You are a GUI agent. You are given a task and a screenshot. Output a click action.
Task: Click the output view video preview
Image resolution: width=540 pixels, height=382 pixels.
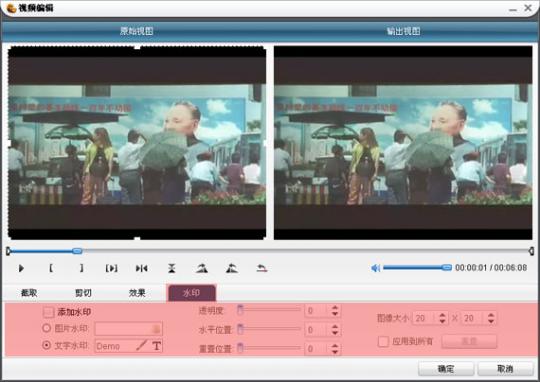coord(403,143)
